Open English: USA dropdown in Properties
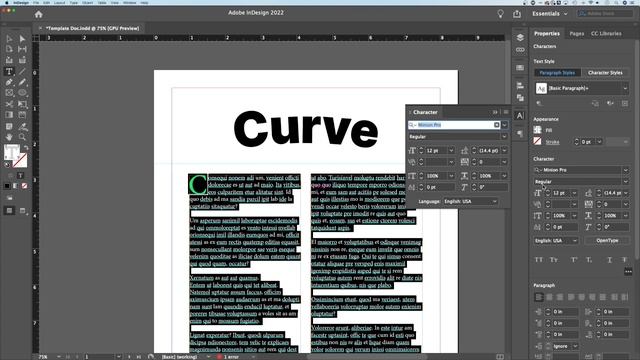The width and height of the screenshot is (640, 360). (556, 241)
